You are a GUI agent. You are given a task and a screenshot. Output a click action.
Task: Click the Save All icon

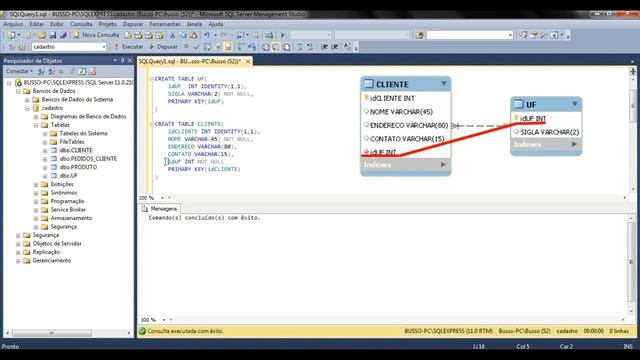[x=63, y=36]
